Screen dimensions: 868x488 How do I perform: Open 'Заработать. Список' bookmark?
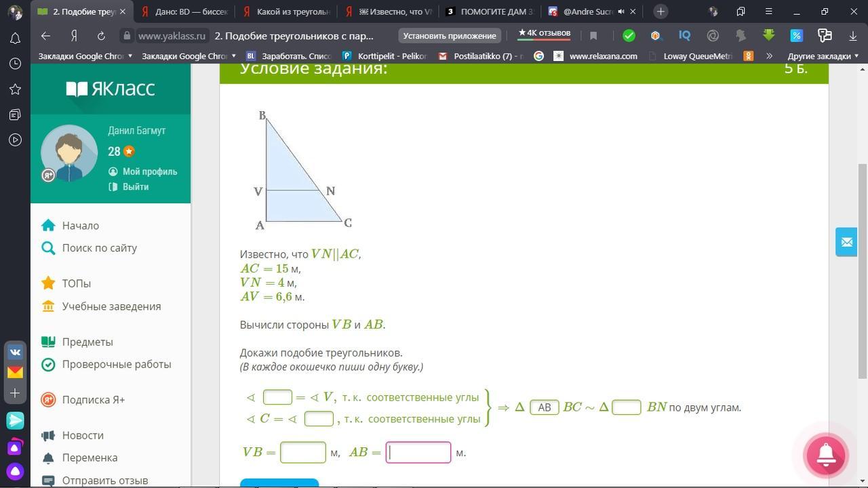coord(290,56)
